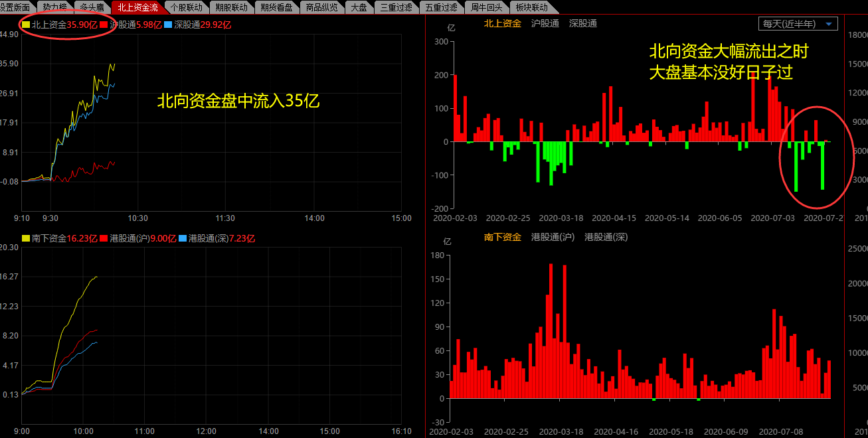Select 港股通(深) in the southbound bar chart
Image resolution: width=868 pixels, height=438 pixels.
[x=606, y=237]
